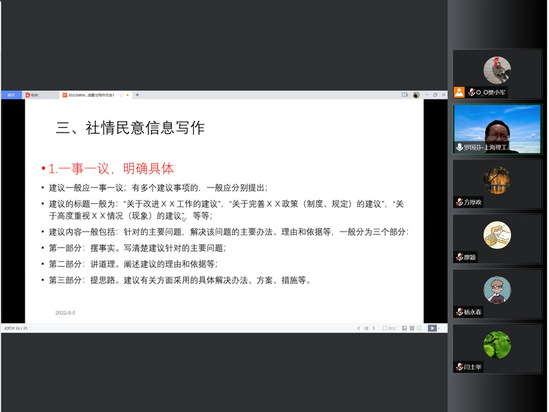Click window layout icon near title bar avatar

tap(405, 95)
